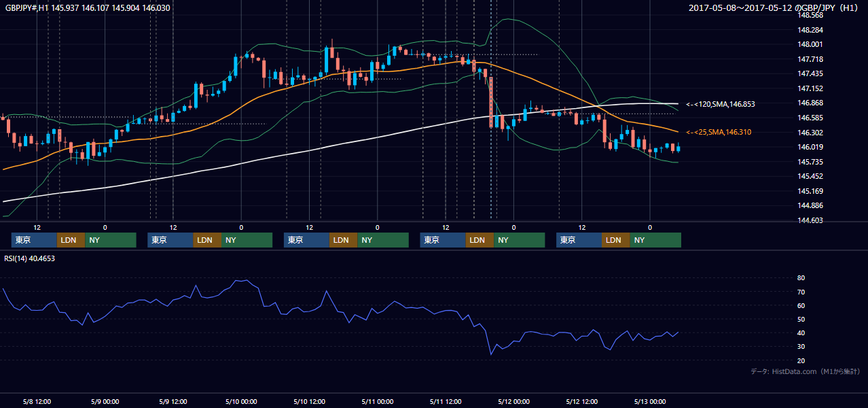Screen dimensions: 868x408
Task: Click the LDN session block above the 5/12 12:00 label
Action: pyautogui.click(x=615, y=240)
